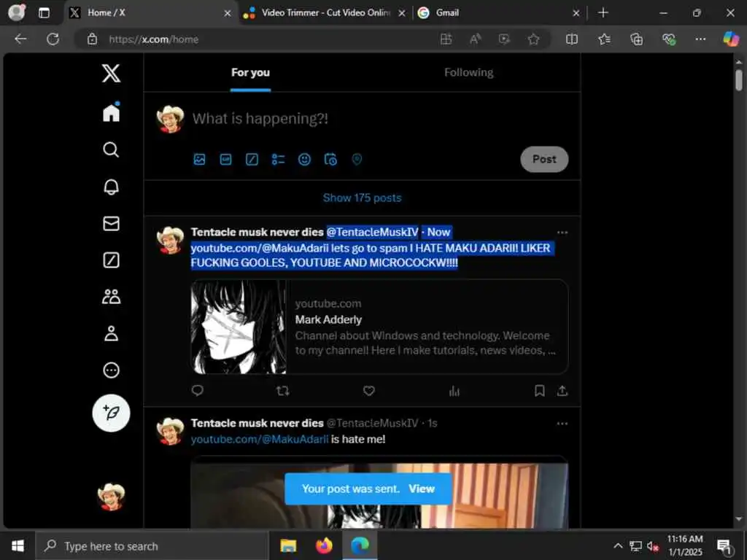Like the Mark Adderly link post
Viewport: 747px width, 560px height.
(368, 391)
